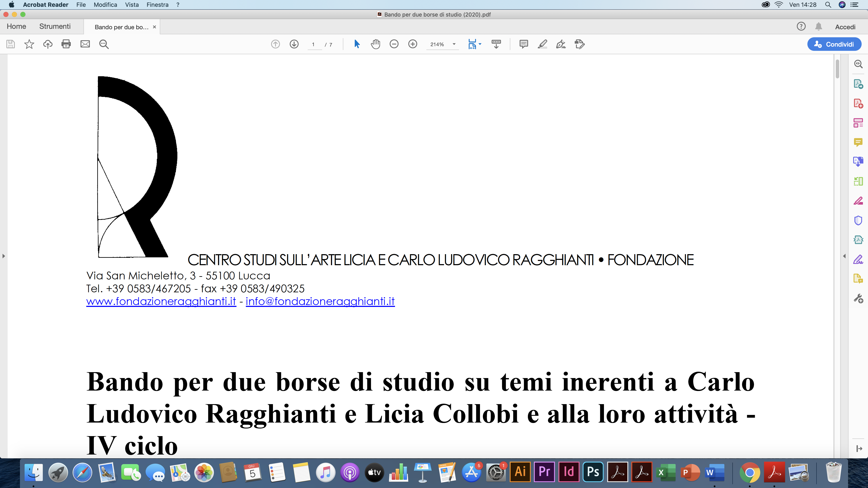Screen dimensions: 868x488
Task: Click Accedi to sign in
Action: pos(845,27)
